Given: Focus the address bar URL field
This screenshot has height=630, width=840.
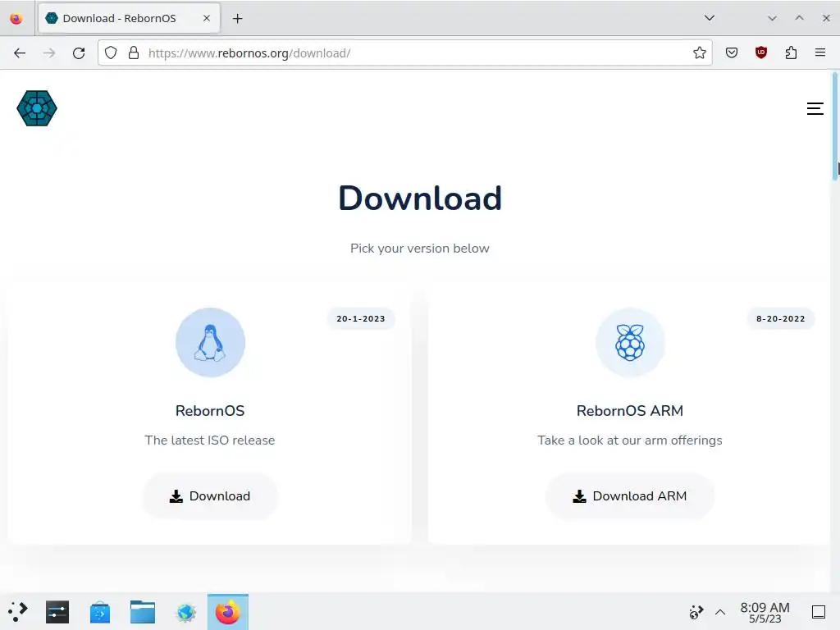Looking at the screenshot, I should point(404,53).
